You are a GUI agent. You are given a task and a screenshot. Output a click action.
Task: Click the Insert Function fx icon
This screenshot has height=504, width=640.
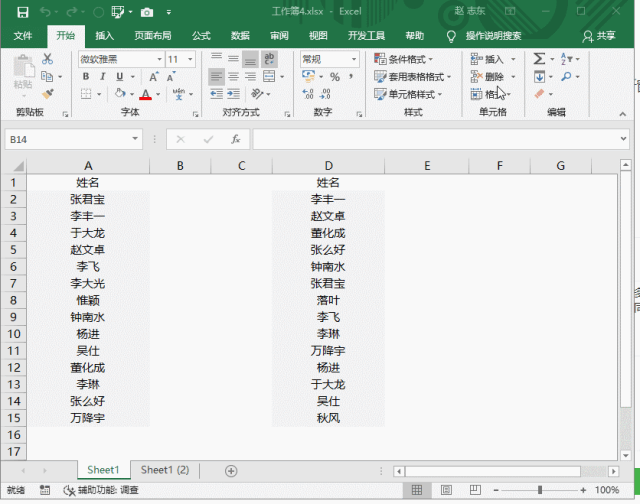click(x=236, y=140)
